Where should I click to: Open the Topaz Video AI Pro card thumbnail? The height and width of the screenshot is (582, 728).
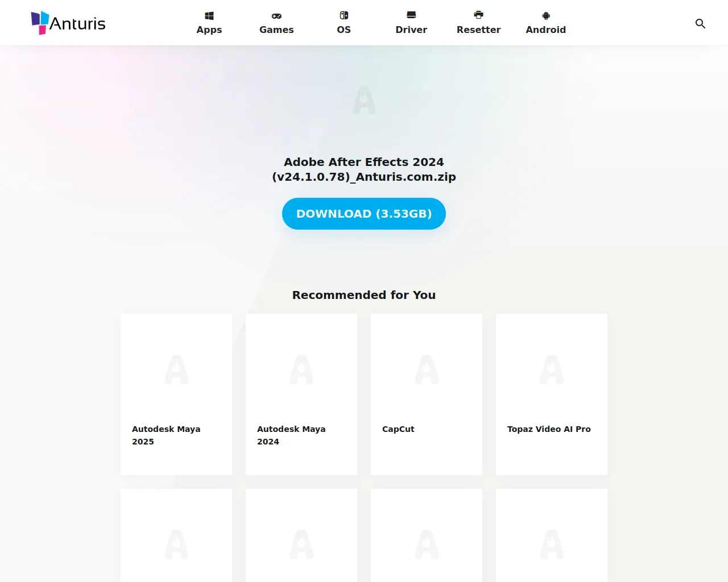(552, 369)
